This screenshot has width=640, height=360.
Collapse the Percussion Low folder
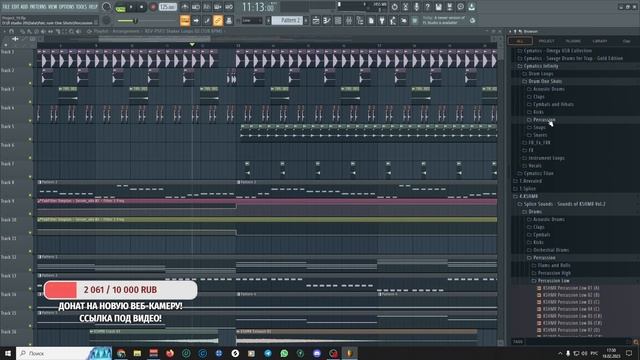pos(553,281)
